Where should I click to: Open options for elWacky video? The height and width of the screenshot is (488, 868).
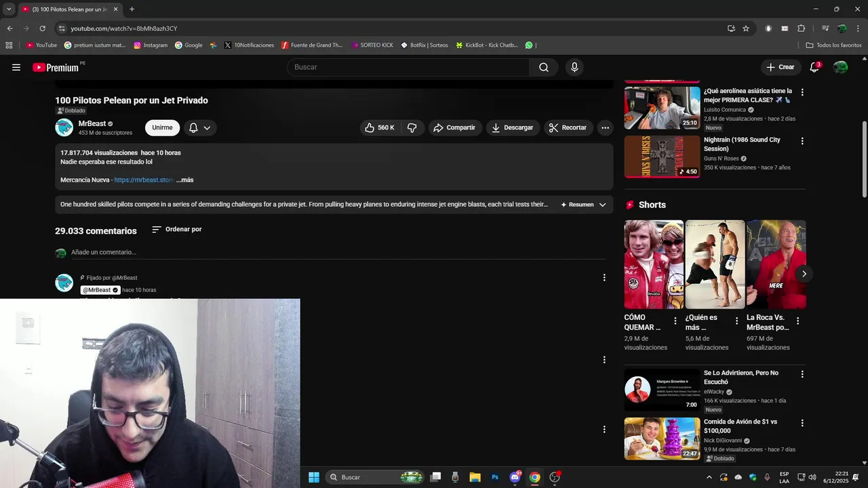(802, 374)
